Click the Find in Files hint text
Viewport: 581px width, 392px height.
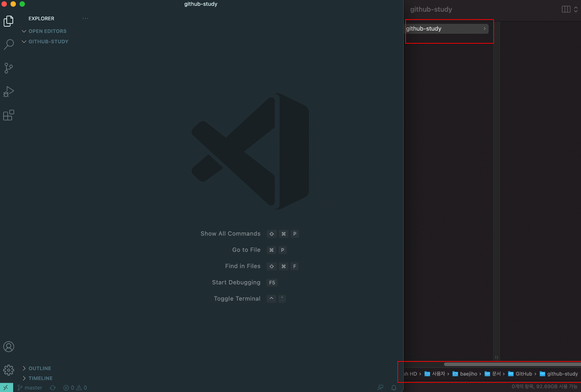(x=243, y=266)
